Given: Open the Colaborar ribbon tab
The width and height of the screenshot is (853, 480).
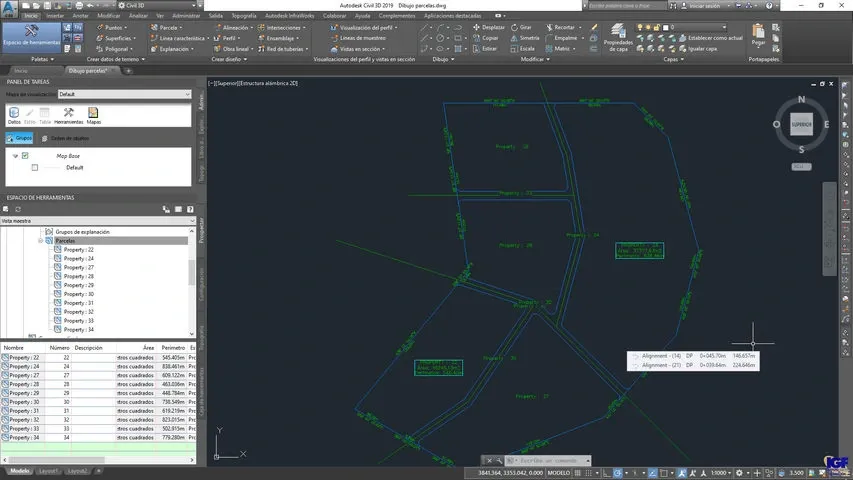Looking at the screenshot, I should point(335,16).
